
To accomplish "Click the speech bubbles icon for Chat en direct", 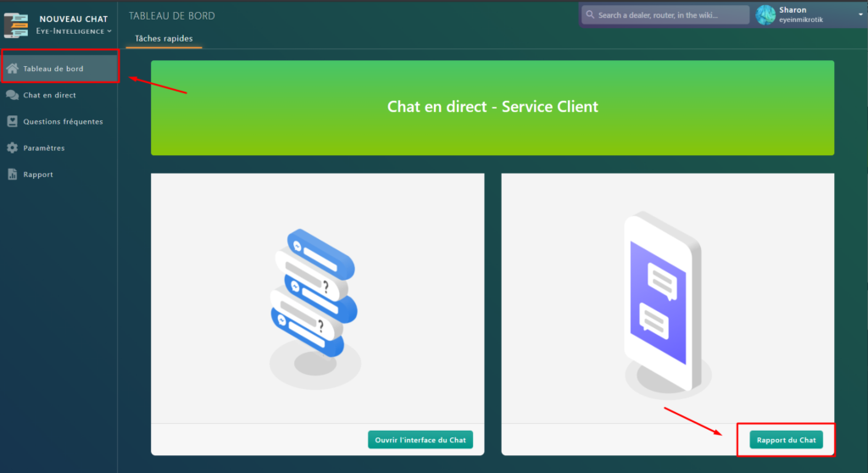I will pyautogui.click(x=13, y=95).
